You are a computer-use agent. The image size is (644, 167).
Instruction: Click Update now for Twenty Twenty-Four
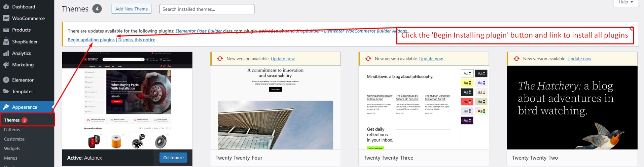[x=283, y=59]
